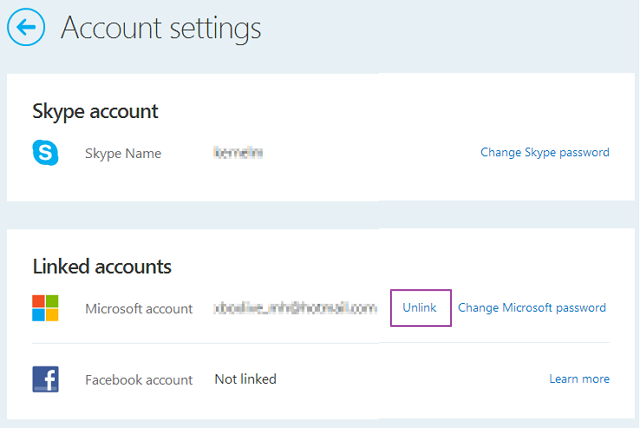640x428 pixels.
Task: Click the Skype account section heading
Action: (96, 111)
